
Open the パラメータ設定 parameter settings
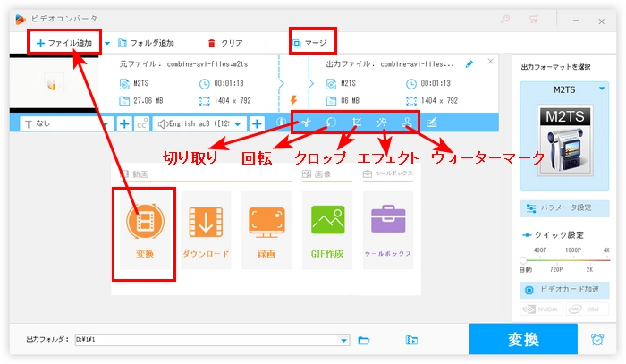(x=563, y=207)
